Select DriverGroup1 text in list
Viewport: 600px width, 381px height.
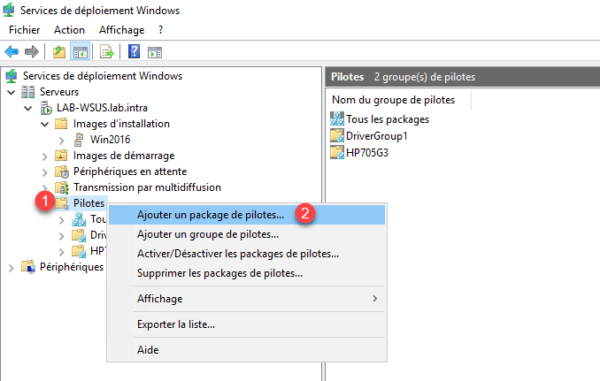[x=377, y=136]
